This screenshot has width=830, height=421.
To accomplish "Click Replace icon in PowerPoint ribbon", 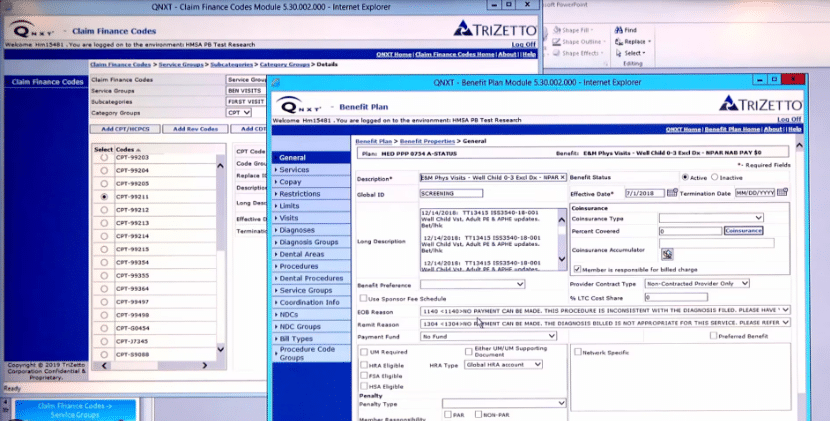I will coord(619,41).
